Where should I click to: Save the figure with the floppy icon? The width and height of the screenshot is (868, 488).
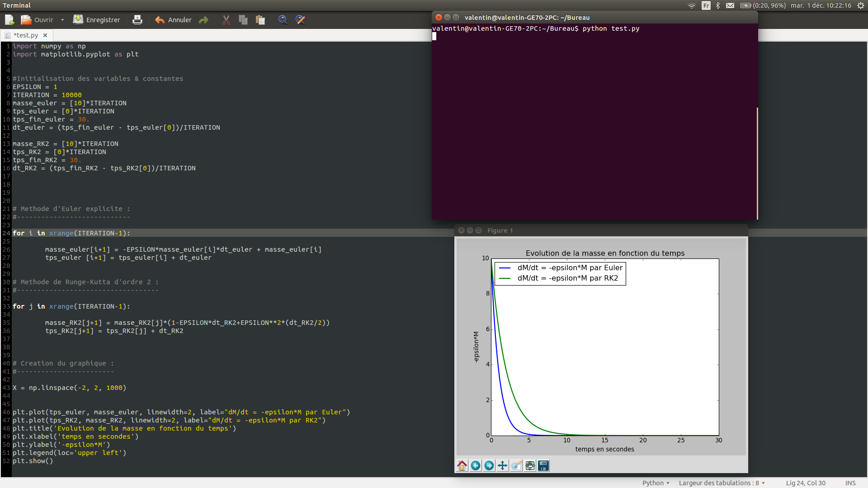tap(543, 466)
